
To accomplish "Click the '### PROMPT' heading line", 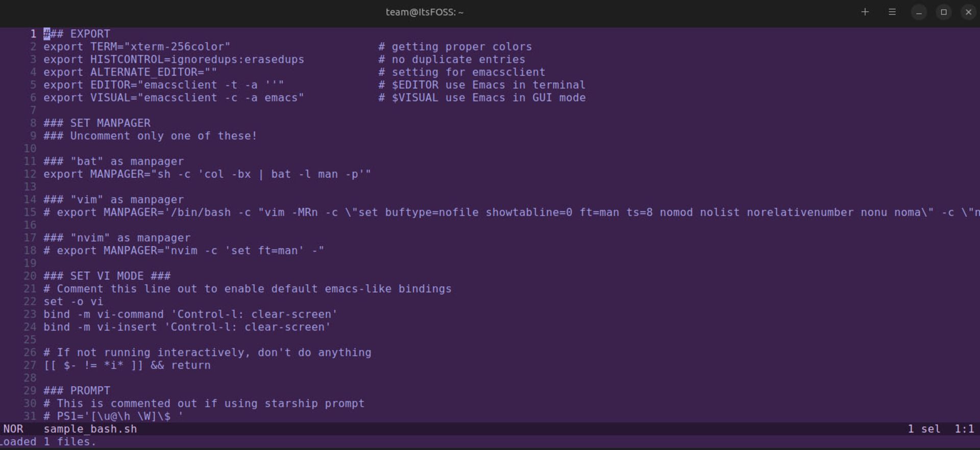I will pyautogui.click(x=77, y=391).
